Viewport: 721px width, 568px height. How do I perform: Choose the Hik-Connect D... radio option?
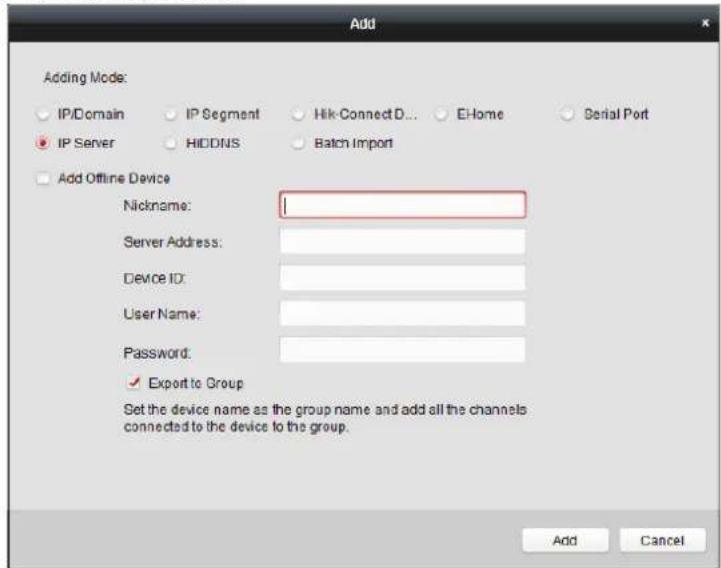point(298,114)
